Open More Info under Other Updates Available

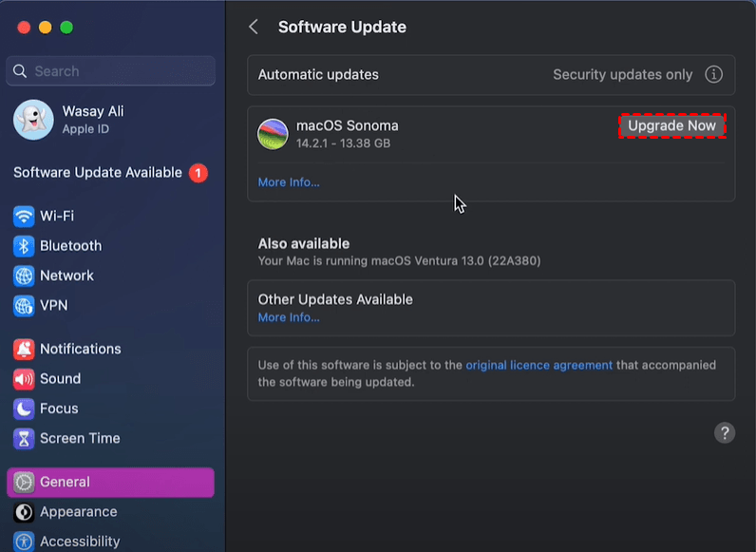point(289,317)
